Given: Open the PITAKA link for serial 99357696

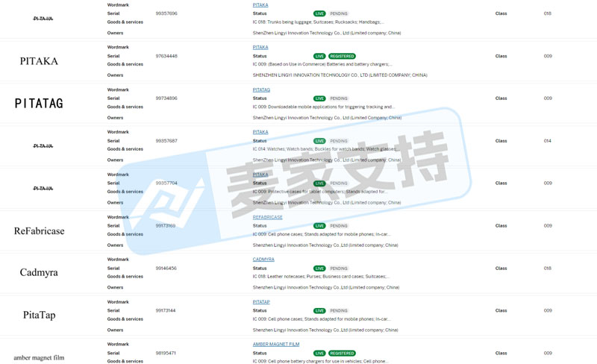Looking at the screenshot, I should click(x=260, y=5).
